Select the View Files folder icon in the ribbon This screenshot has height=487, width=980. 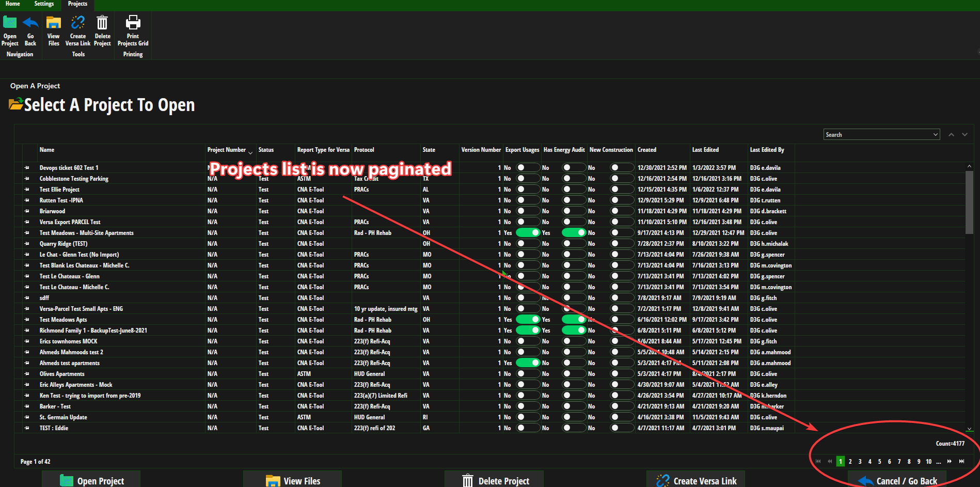coord(53,22)
